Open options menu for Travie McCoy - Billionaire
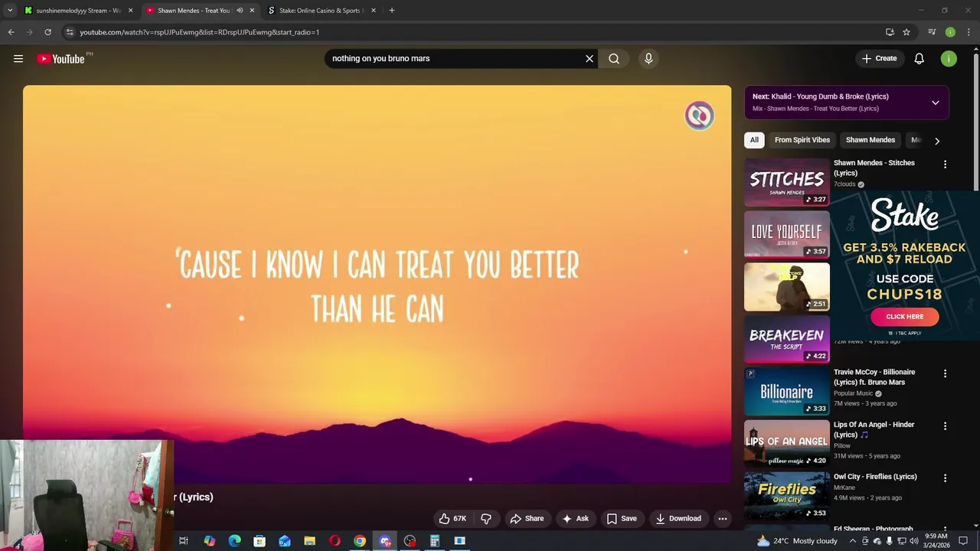 click(945, 373)
